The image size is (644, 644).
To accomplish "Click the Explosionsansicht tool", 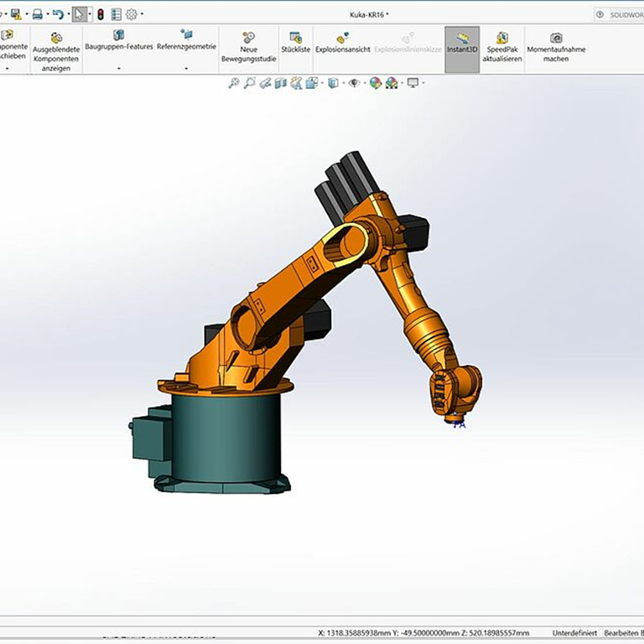I will pos(342,42).
